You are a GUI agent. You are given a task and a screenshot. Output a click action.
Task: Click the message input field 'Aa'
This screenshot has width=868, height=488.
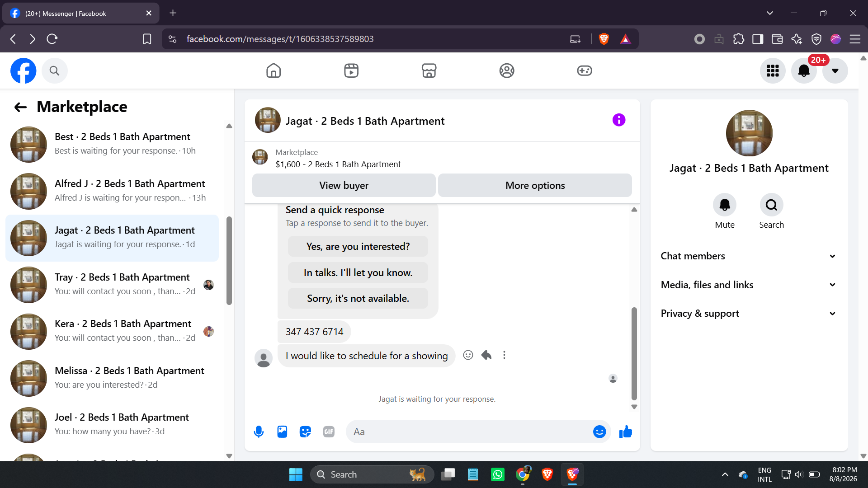coord(468,432)
